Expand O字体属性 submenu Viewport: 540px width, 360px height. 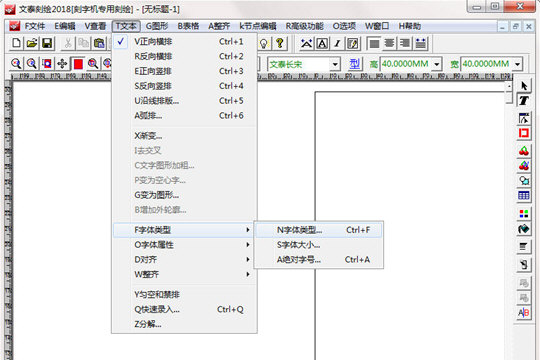[x=185, y=245]
